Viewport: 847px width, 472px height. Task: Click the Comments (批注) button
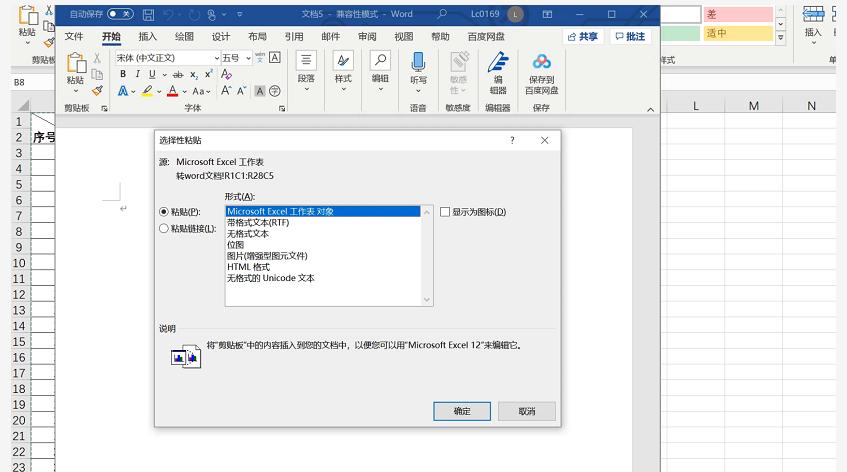coord(630,36)
